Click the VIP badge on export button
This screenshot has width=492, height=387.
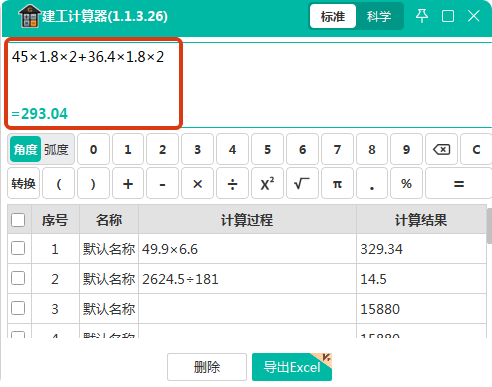pos(324,359)
